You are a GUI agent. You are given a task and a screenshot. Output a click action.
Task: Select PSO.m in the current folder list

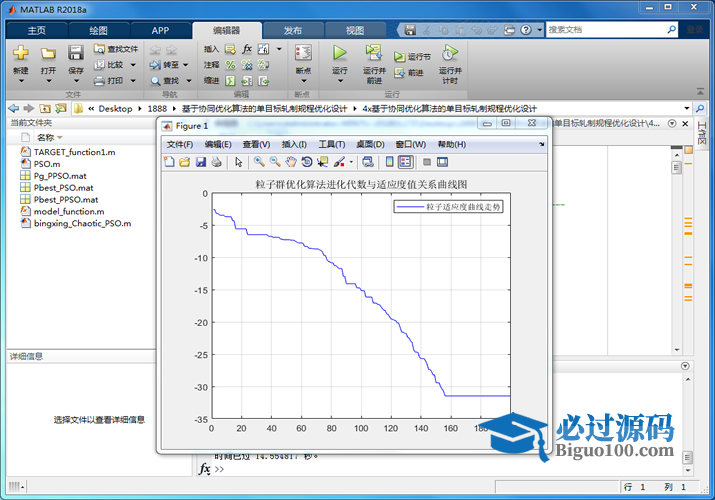click(47, 163)
